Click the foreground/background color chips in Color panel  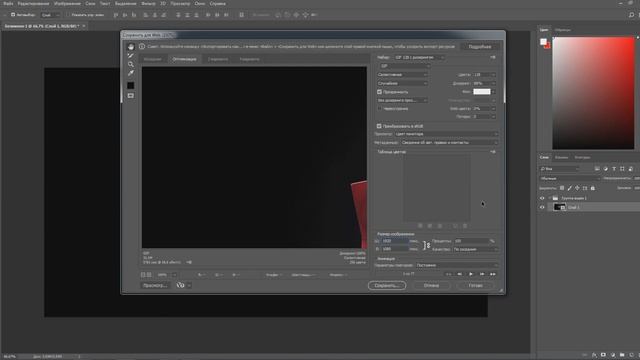[545, 43]
